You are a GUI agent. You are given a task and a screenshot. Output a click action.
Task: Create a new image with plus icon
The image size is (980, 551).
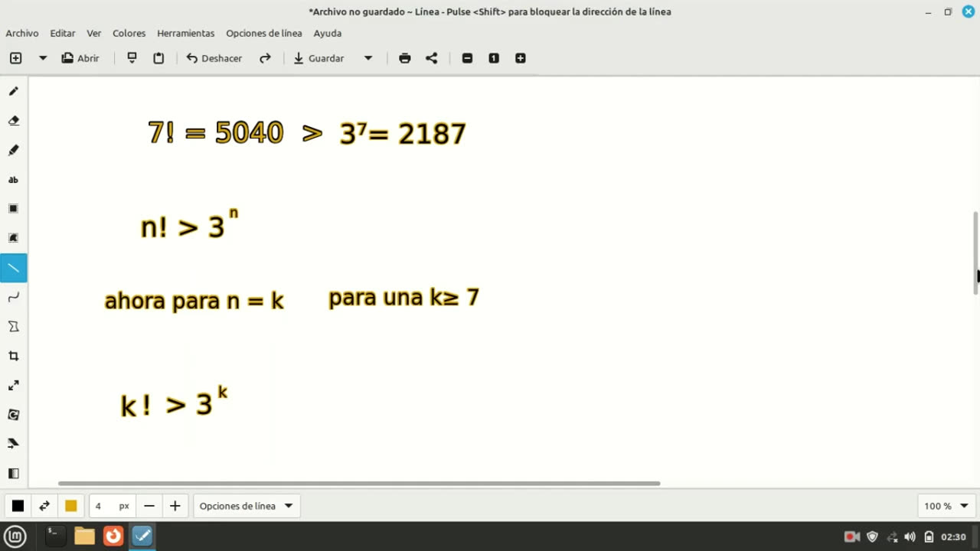[x=15, y=58]
